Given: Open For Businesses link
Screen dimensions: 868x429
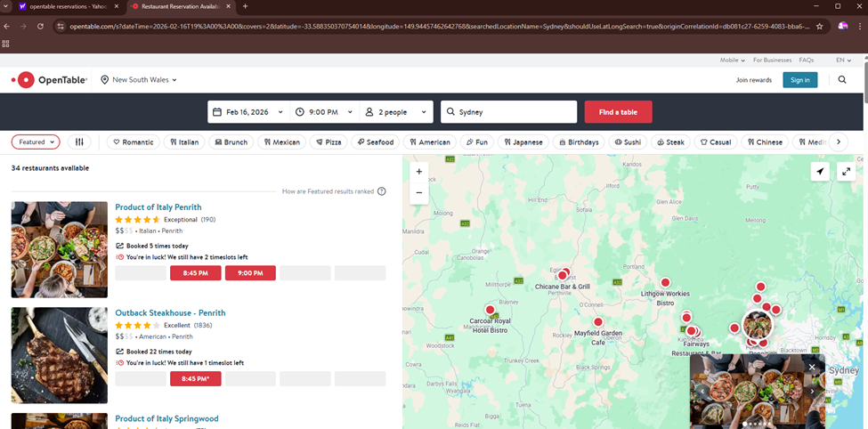Looking at the screenshot, I should tap(772, 60).
